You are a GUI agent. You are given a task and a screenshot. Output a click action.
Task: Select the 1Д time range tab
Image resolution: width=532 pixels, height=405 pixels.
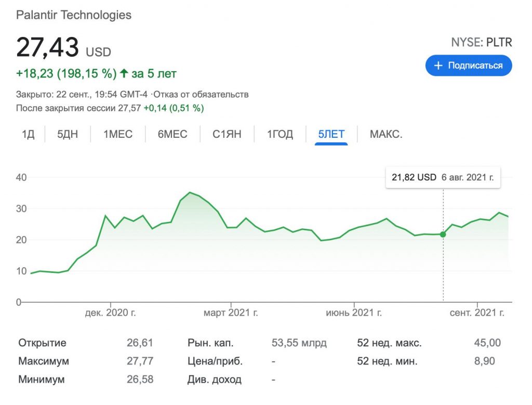point(28,135)
